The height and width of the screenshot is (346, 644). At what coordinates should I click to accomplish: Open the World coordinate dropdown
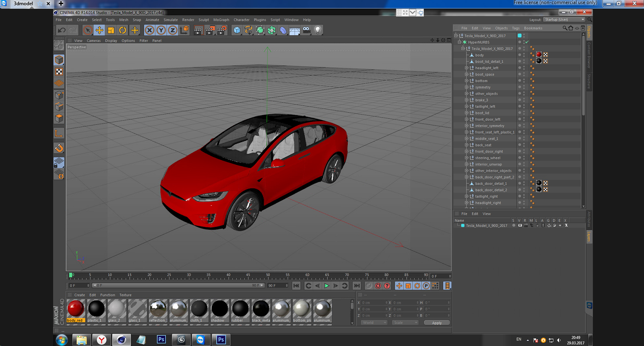[374, 323]
